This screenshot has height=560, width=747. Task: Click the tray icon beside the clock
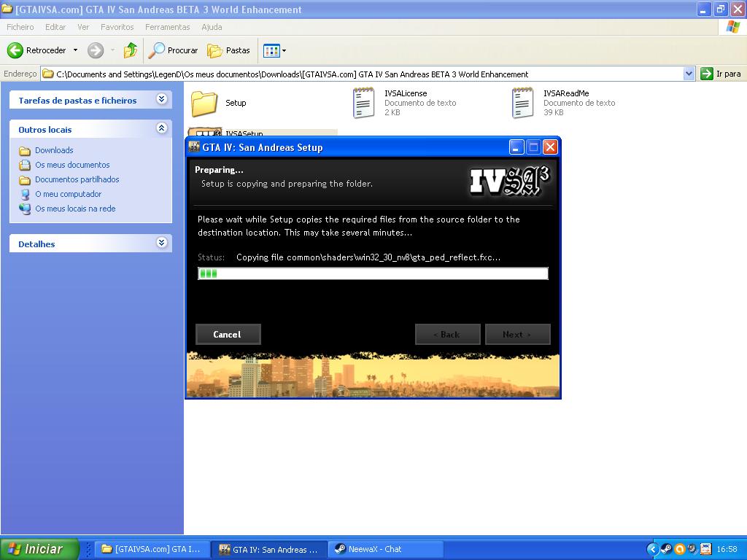[x=705, y=549]
